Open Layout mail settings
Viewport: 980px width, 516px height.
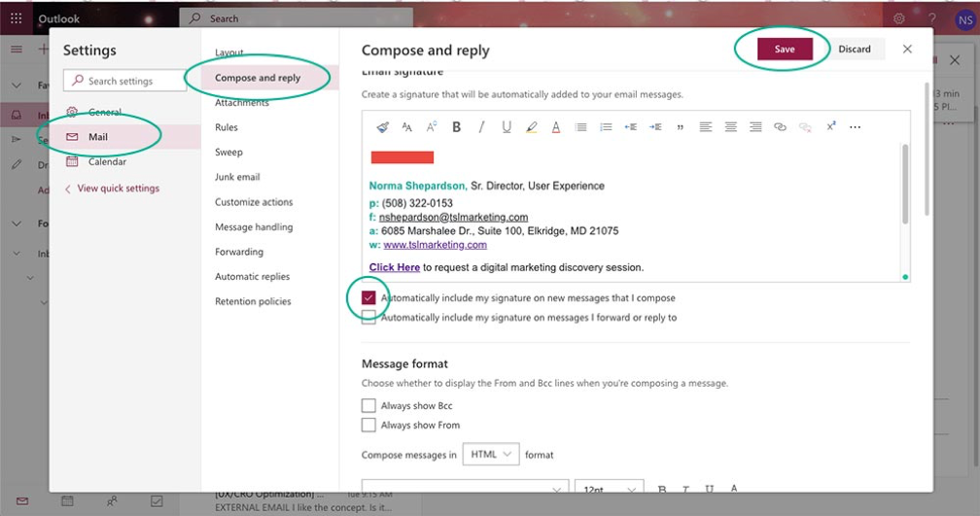point(228,52)
